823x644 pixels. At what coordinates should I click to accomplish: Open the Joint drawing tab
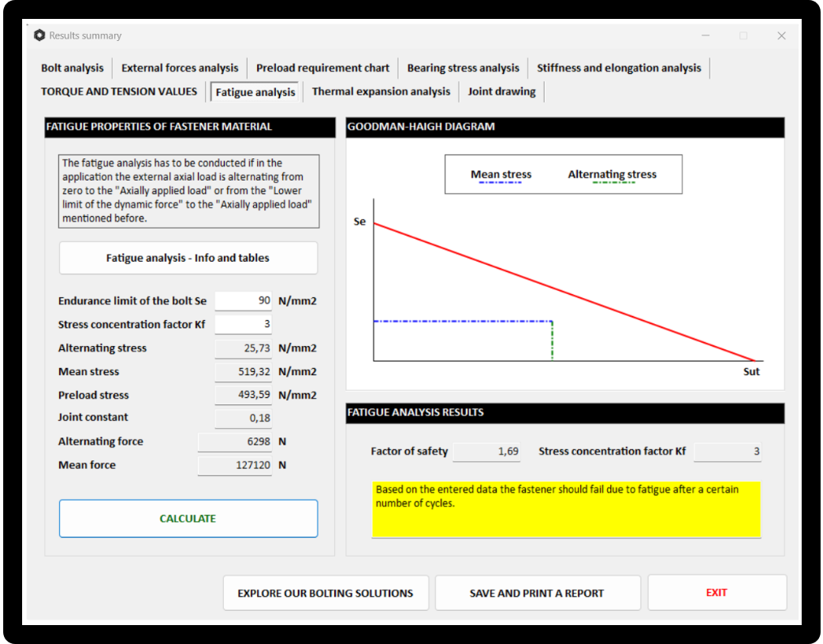(502, 92)
